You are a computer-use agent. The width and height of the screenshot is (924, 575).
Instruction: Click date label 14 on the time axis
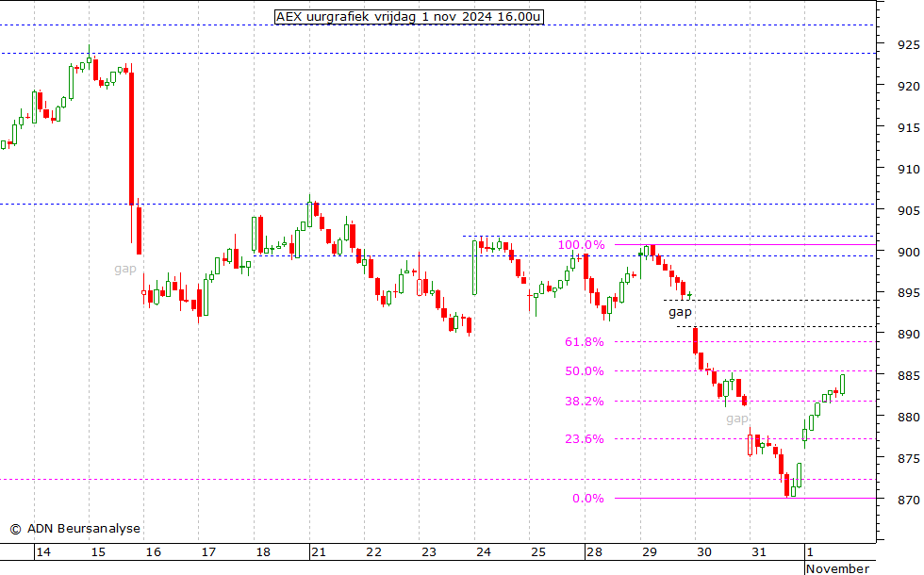click(43, 552)
